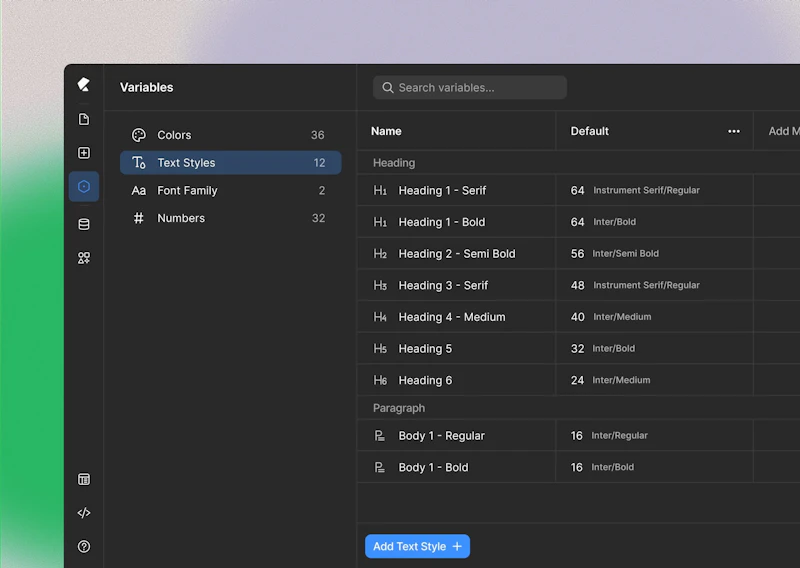Focus the Search variables field
Screen dimensions: 800x568
point(470,88)
